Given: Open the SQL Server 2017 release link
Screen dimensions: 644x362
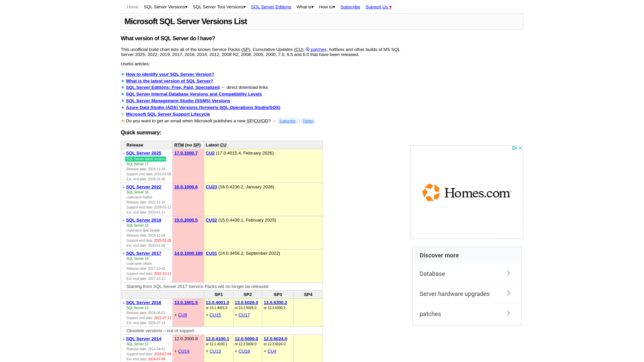Looking at the screenshot, I should tap(144, 253).
